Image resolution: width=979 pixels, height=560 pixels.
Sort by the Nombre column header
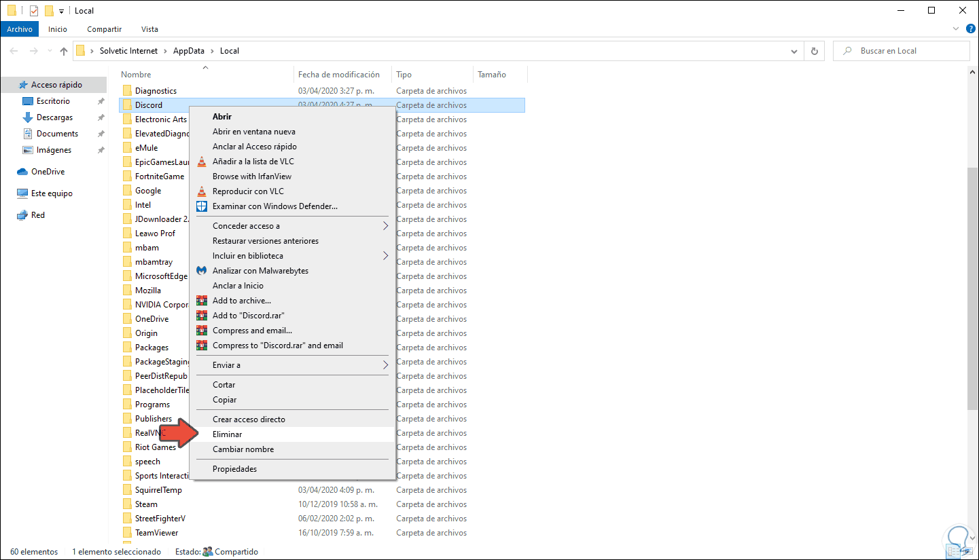click(x=206, y=75)
